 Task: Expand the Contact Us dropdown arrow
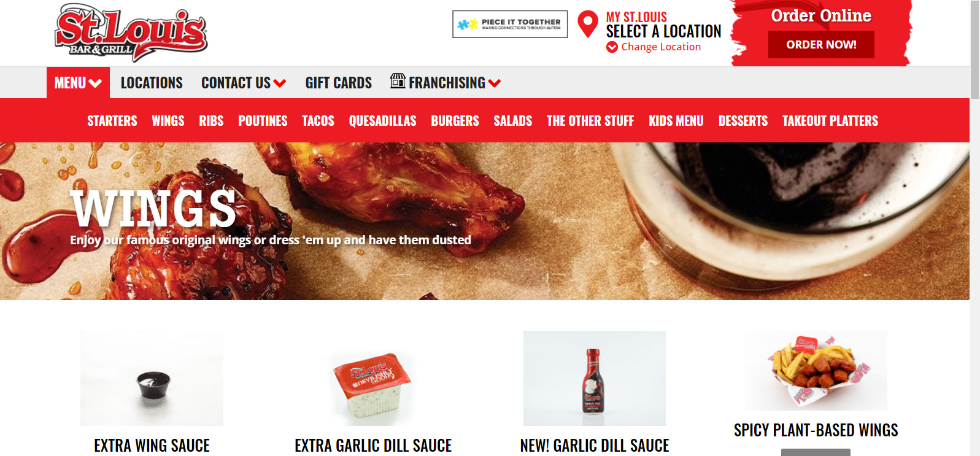[280, 83]
